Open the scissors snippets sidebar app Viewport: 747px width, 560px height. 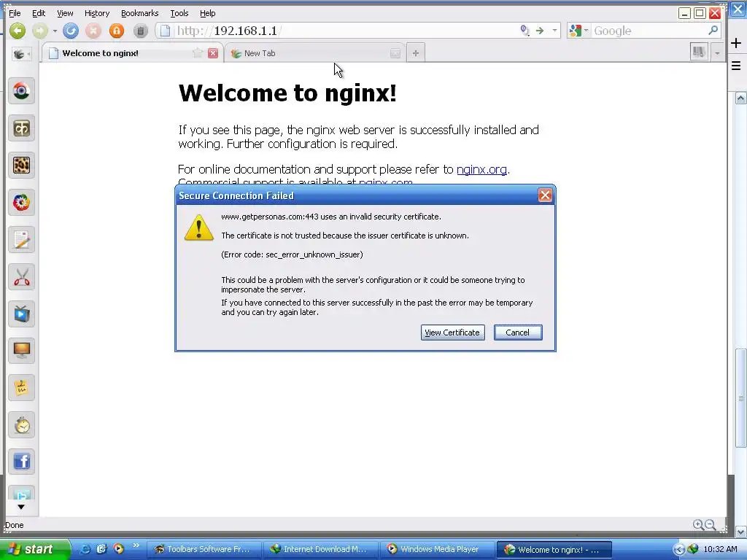[x=21, y=276]
